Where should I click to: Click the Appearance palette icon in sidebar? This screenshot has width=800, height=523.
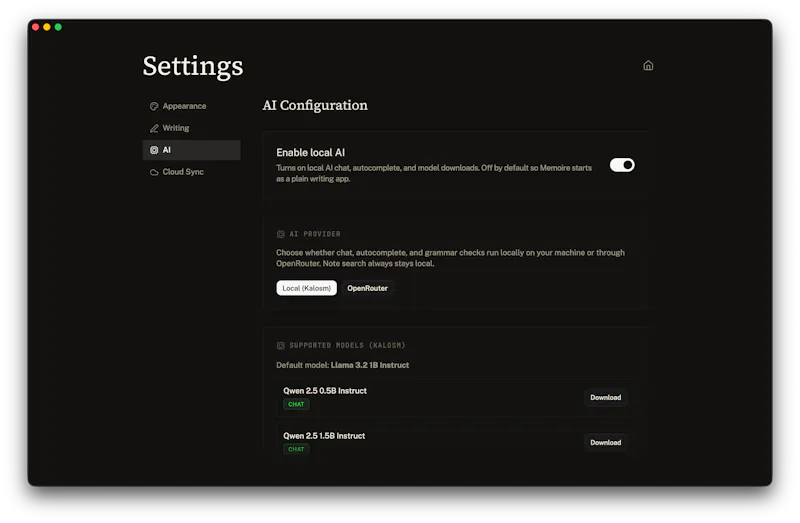[154, 106]
